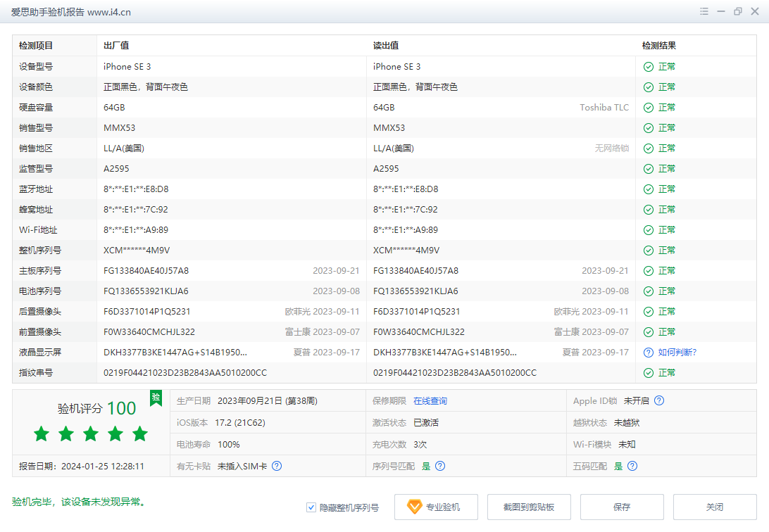Click the green check icon for 销售型号
The width and height of the screenshot is (769, 532).
pos(649,128)
